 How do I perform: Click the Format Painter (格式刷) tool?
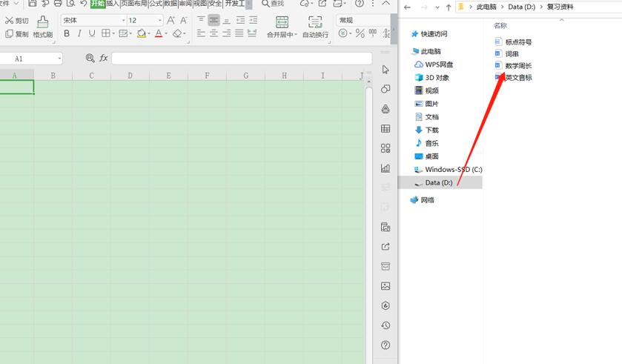coord(42,27)
